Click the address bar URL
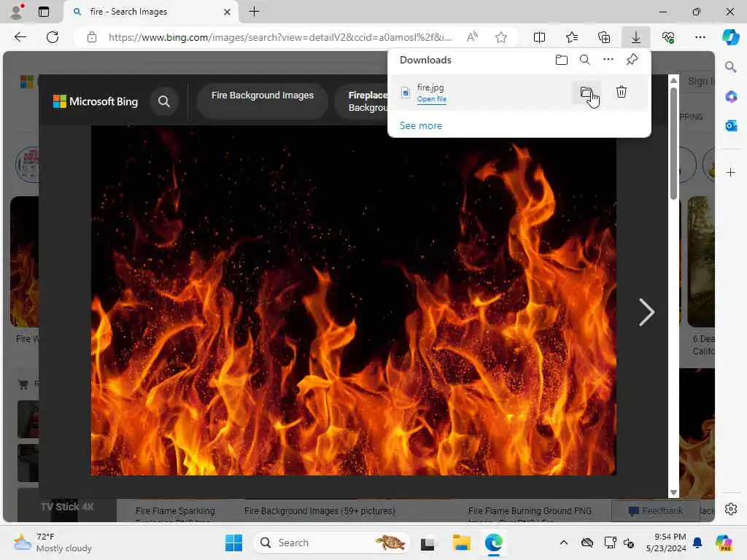The image size is (747, 560). point(279,37)
